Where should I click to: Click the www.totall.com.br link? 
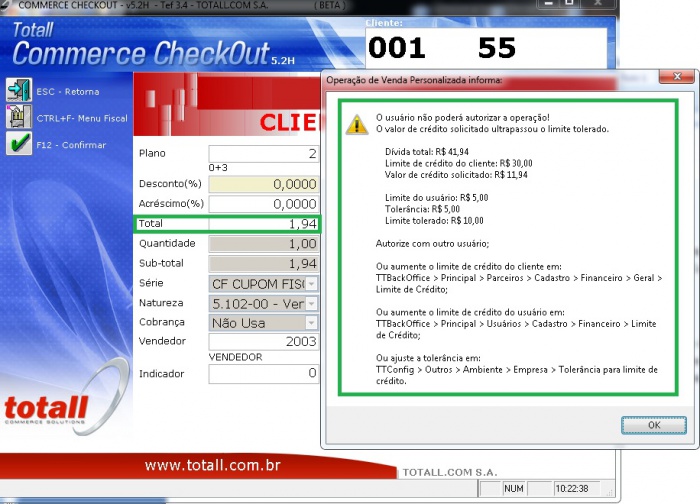(212, 465)
